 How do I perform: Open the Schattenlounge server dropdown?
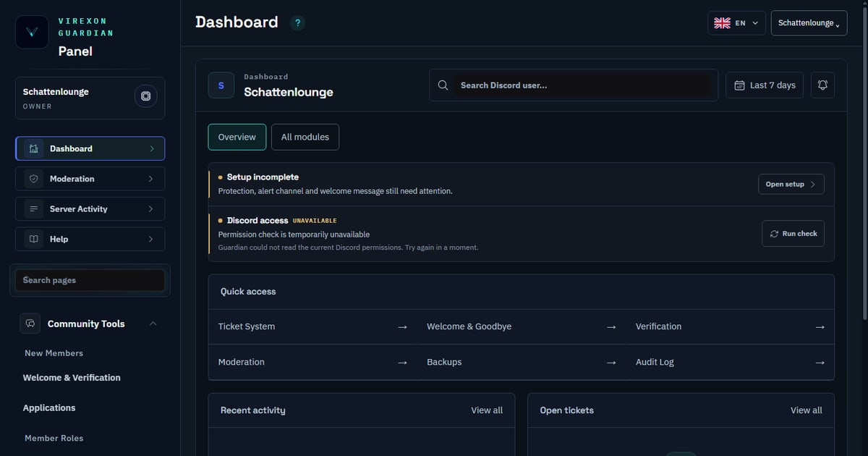point(809,23)
